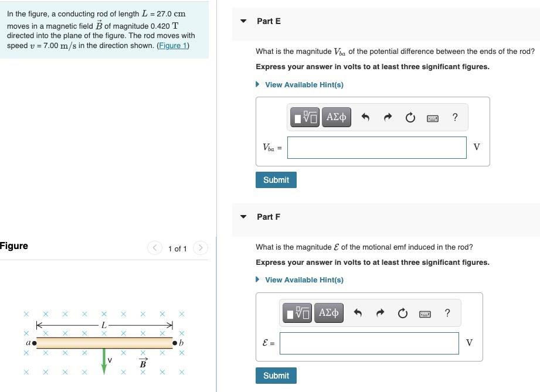Open help for Part E editor
The height and width of the screenshot is (392, 540).
point(455,117)
